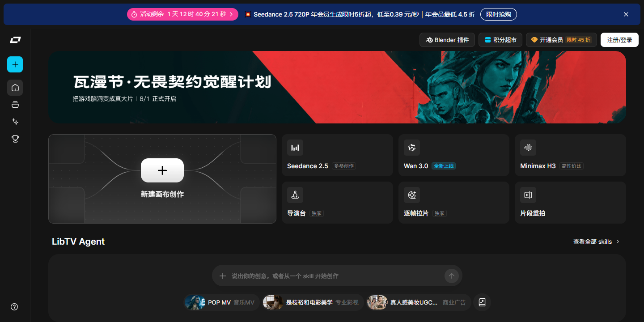Open help question mark icon
This screenshot has width=644, height=322.
(x=14, y=307)
